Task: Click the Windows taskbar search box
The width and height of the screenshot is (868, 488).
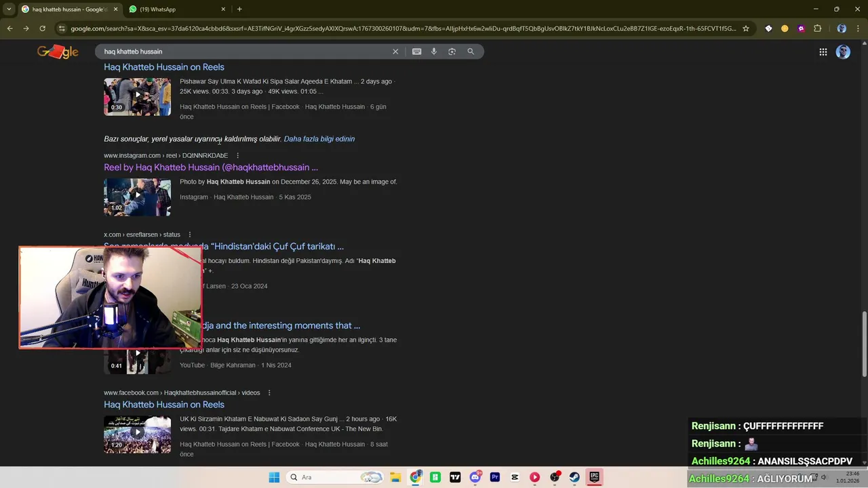Action: click(x=336, y=477)
